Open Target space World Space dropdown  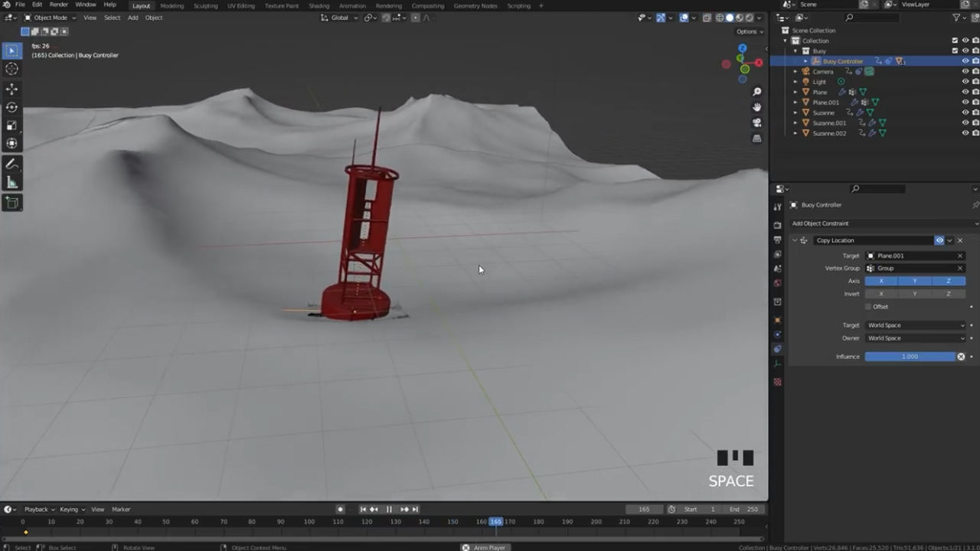point(916,325)
